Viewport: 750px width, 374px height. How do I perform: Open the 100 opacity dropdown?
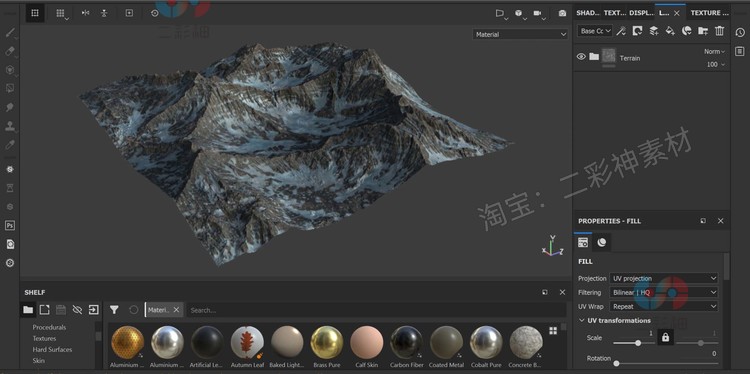(716, 64)
